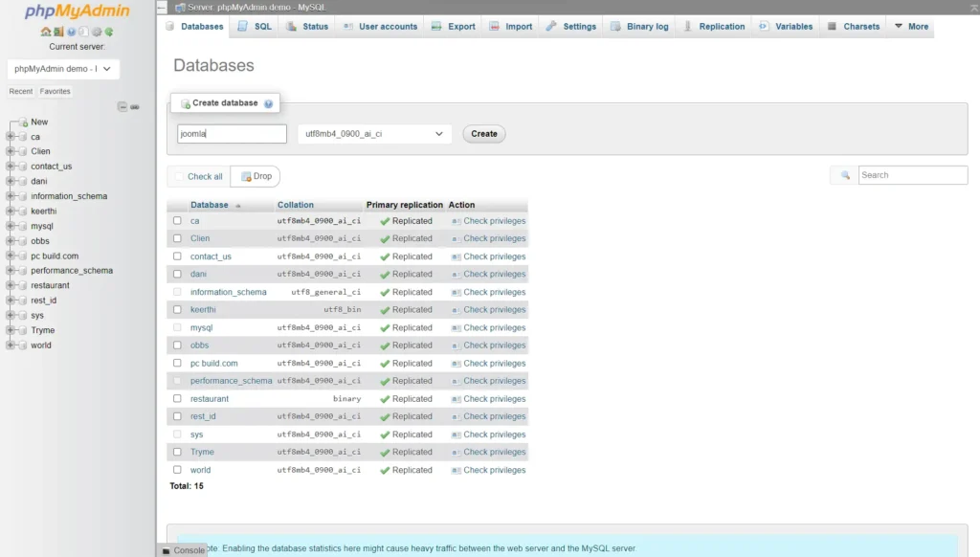
Task: Click the Create database help icon
Action: (268, 103)
